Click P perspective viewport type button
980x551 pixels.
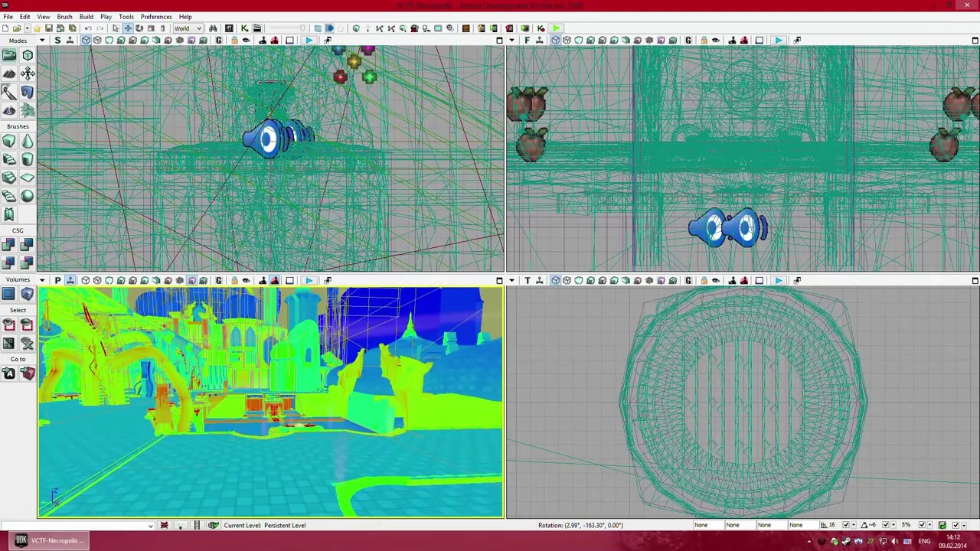tap(57, 280)
